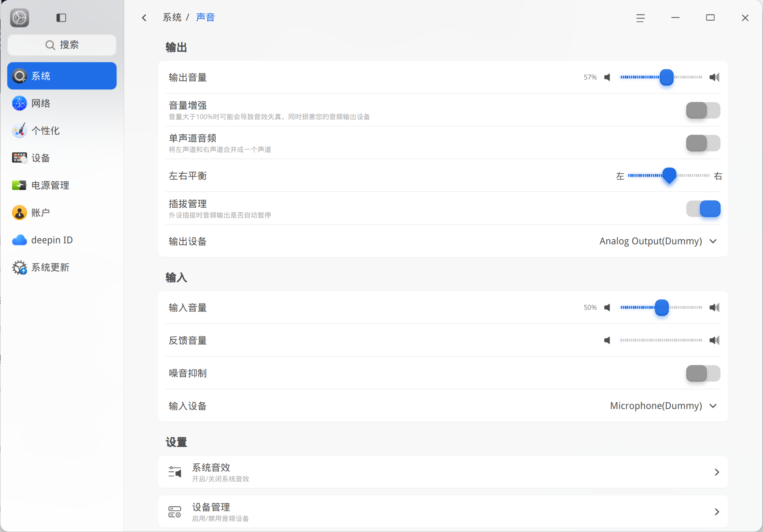Image resolution: width=763 pixels, height=532 pixels.
Task: Expand 设备管理 with right chevron
Action: tap(717, 512)
